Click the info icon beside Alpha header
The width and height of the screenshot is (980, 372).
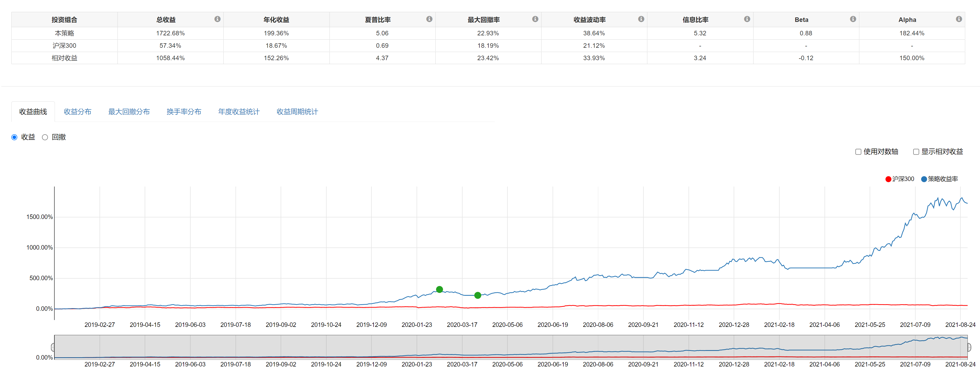coord(959,19)
